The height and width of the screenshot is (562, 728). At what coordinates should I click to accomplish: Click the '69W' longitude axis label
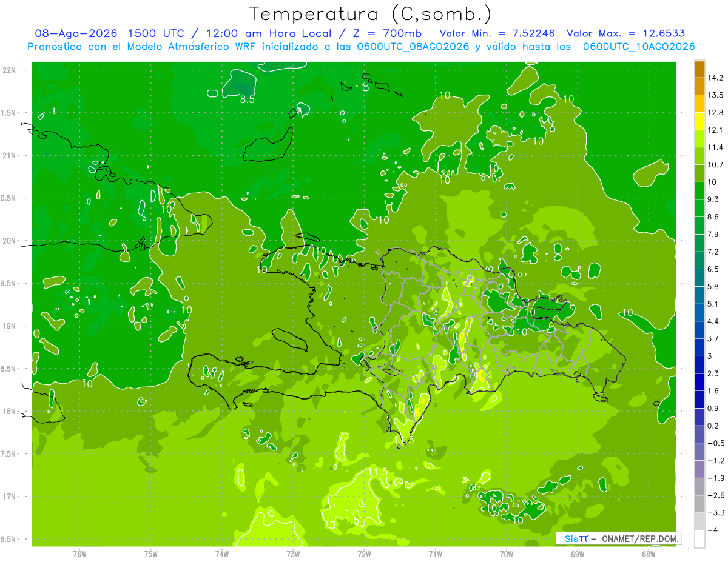click(578, 553)
